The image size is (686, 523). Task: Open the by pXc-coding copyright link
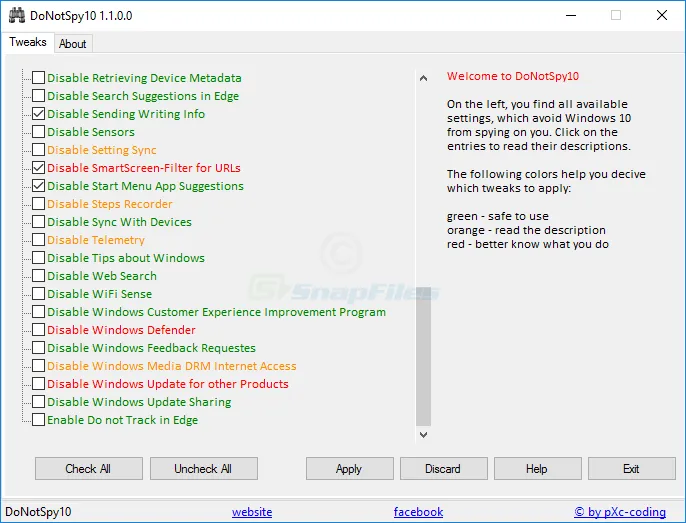click(x=620, y=512)
